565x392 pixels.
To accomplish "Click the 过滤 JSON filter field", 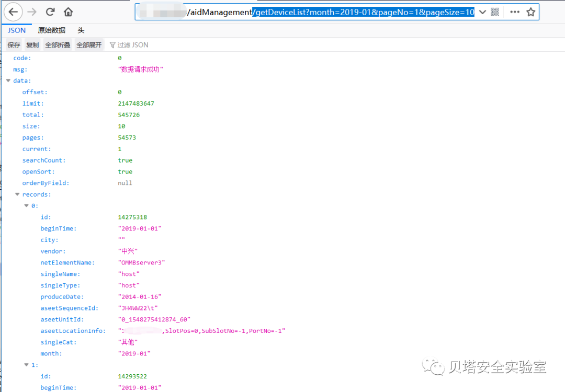I will coord(133,45).
